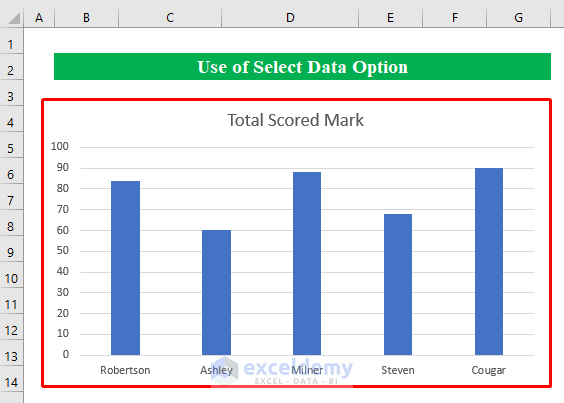Viewport: 564px width, 403px height.
Task: Click the Steven axis label
Action: 398,370
